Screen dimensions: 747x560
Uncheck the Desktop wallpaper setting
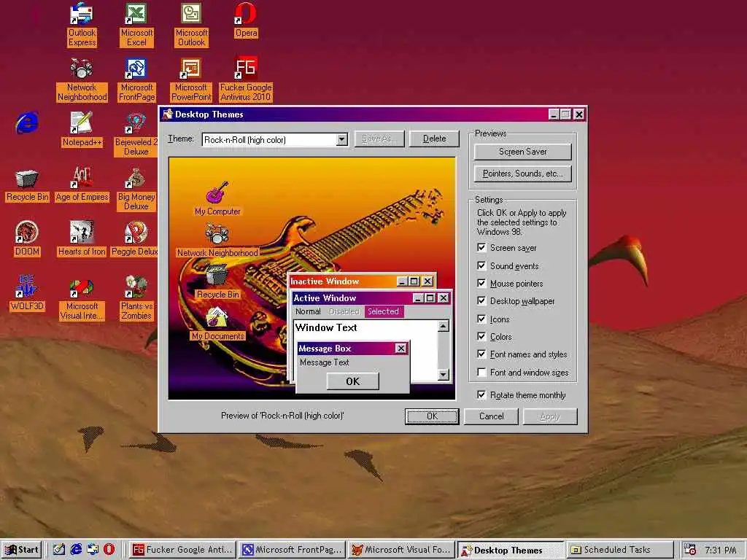[x=481, y=301]
